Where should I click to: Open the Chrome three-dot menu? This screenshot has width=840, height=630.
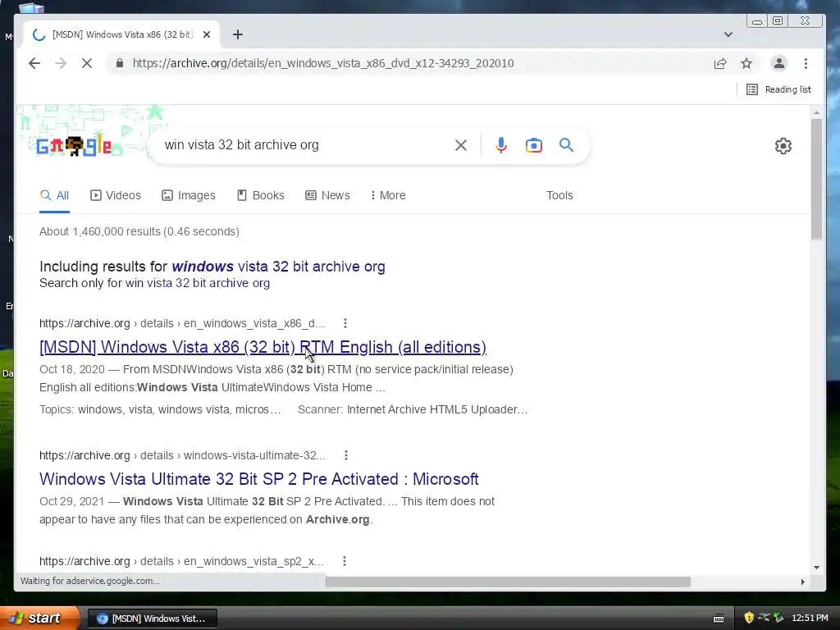click(x=806, y=63)
